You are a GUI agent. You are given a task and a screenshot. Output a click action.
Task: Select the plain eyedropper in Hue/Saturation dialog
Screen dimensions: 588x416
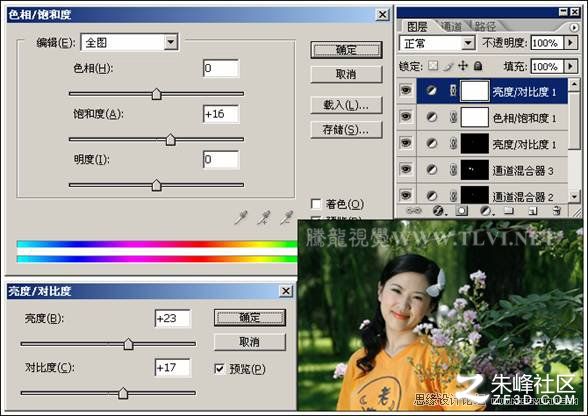click(240, 218)
